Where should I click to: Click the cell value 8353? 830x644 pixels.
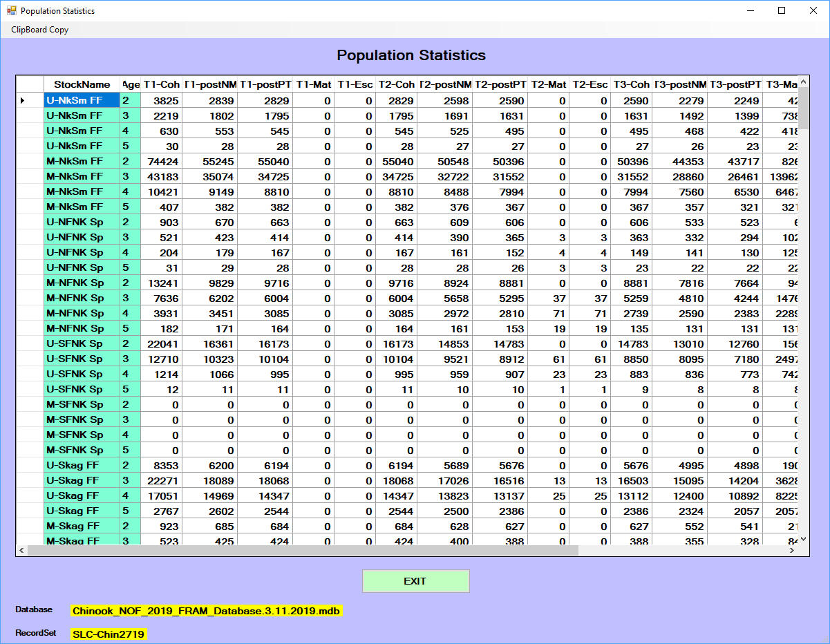[161, 465]
